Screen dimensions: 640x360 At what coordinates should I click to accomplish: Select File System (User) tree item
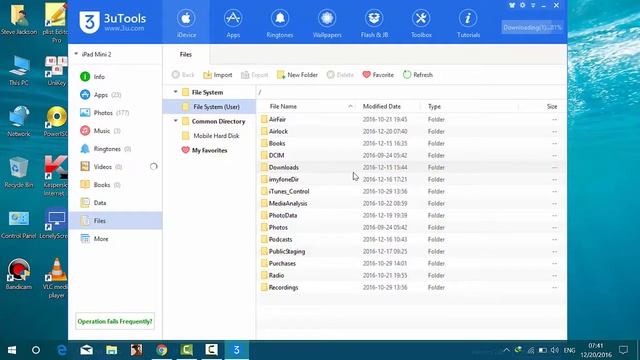[x=209, y=107]
